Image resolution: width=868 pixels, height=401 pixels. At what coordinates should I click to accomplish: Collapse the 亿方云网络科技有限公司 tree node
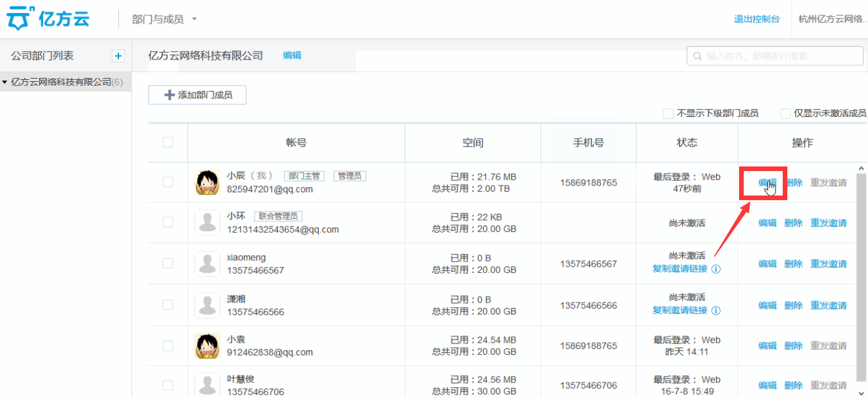tap(5, 83)
